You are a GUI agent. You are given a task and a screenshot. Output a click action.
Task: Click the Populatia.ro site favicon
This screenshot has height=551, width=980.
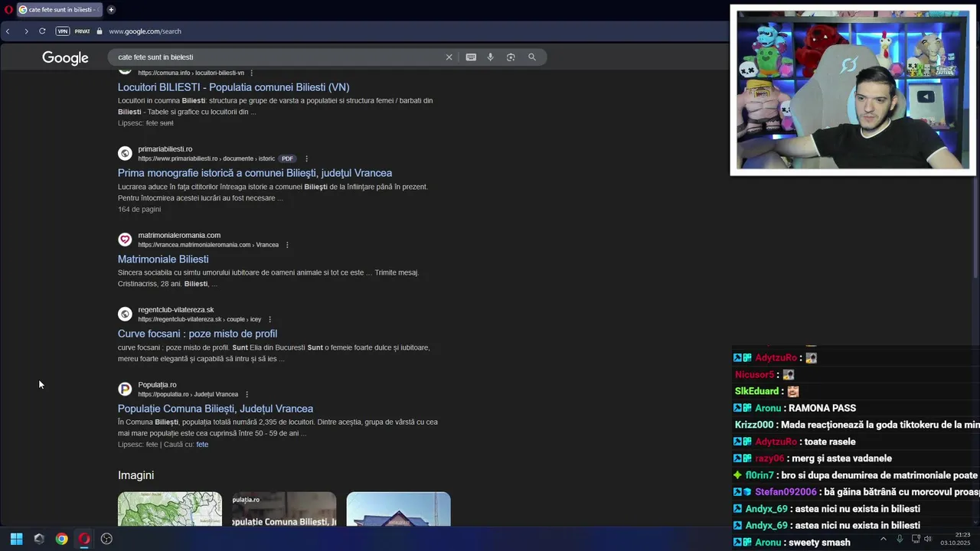coord(125,389)
